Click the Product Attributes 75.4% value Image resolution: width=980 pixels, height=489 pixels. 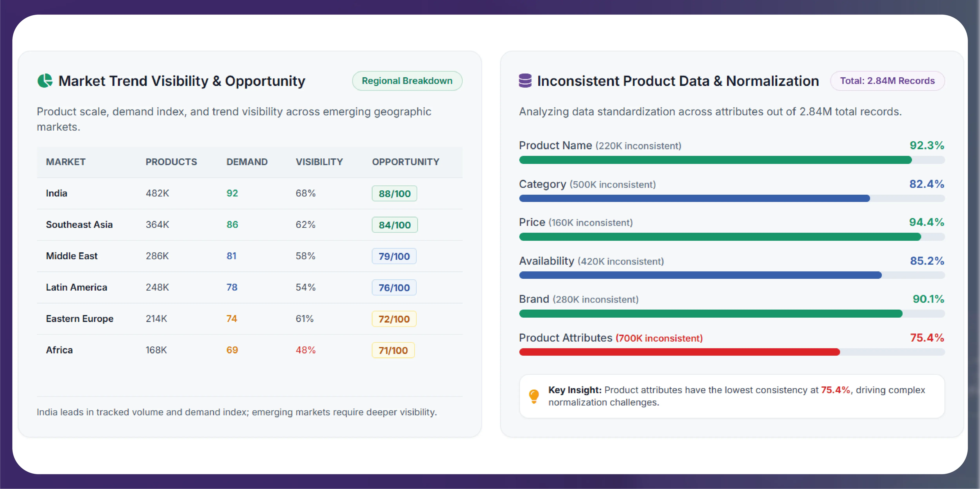click(927, 338)
